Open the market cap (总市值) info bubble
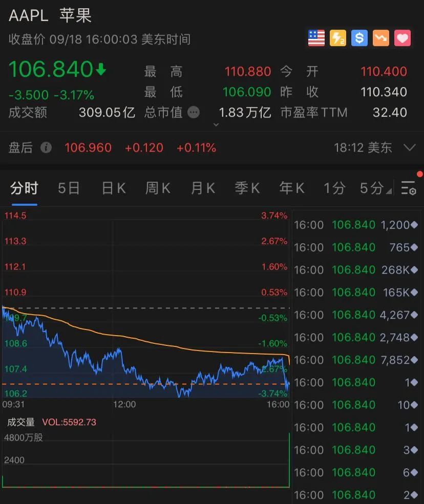This screenshot has width=424, height=504. (194, 113)
